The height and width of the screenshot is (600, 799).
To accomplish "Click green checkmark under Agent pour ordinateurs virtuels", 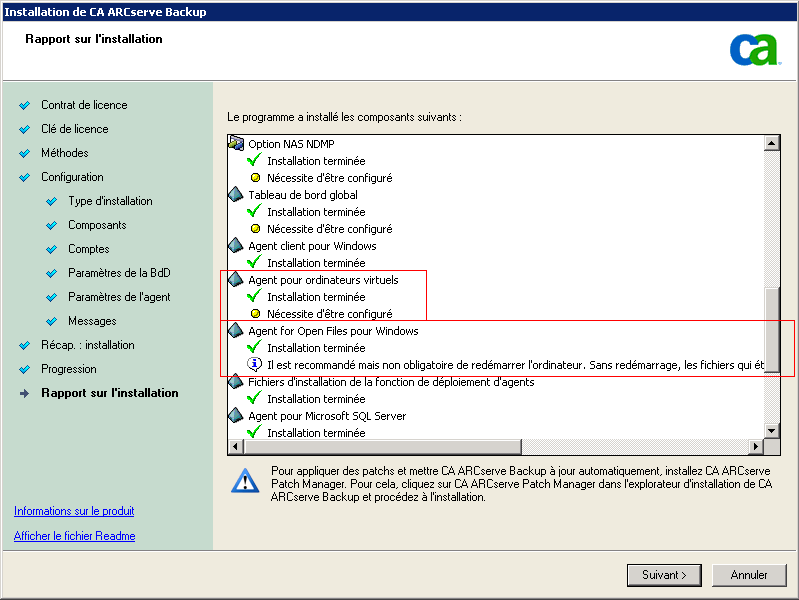I will click(254, 296).
